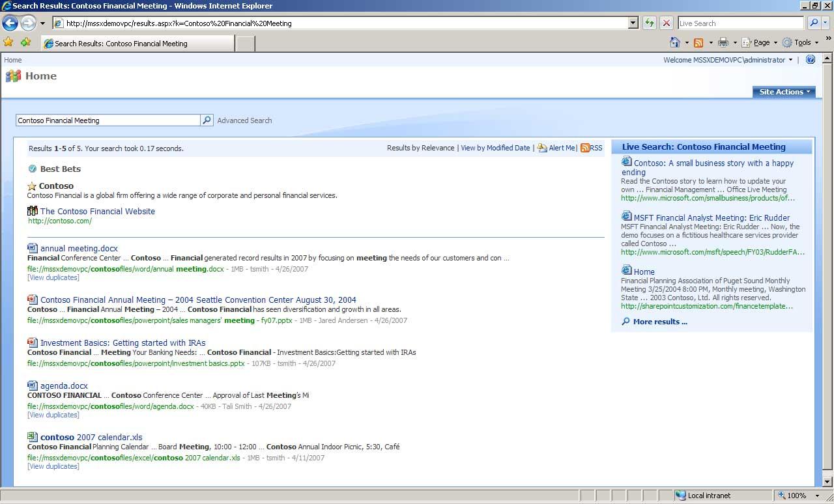Image resolution: width=834 pixels, height=504 pixels.
Task: Switch to View by Modified Date
Action: point(495,148)
